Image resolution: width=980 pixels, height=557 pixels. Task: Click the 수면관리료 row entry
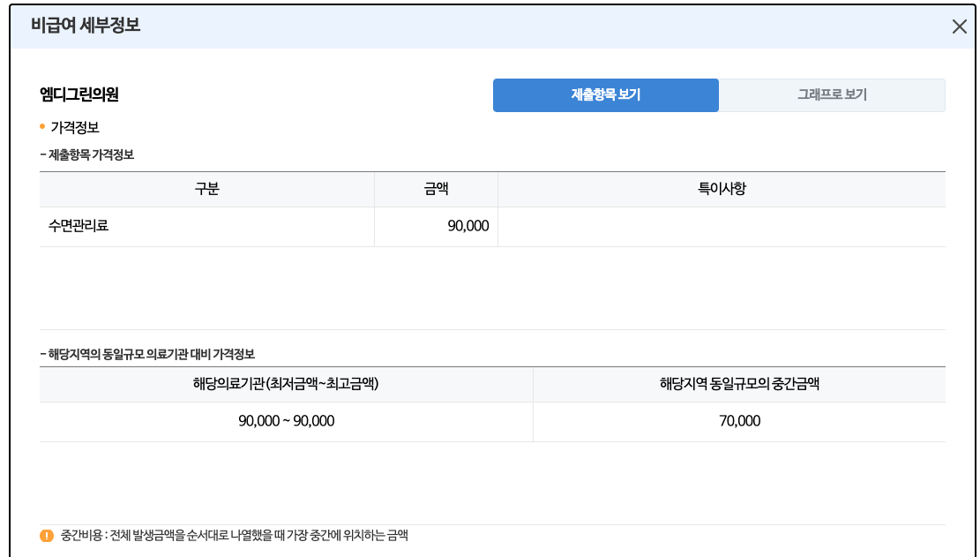point(79,225)
